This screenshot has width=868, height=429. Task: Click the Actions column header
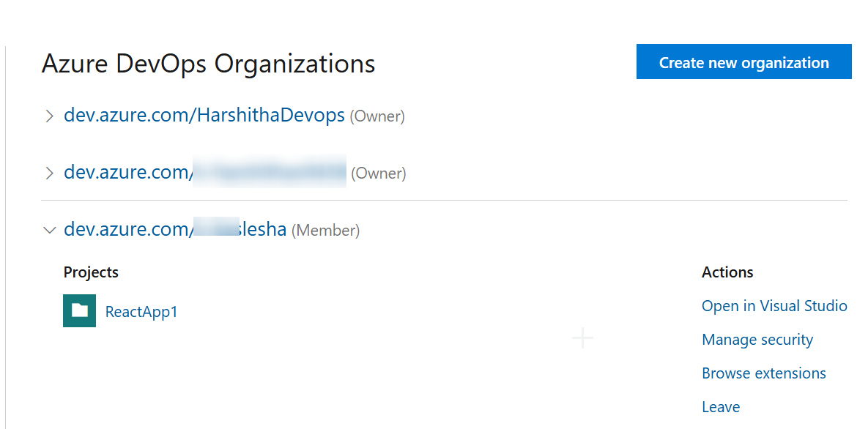click(x=727, y=272)
